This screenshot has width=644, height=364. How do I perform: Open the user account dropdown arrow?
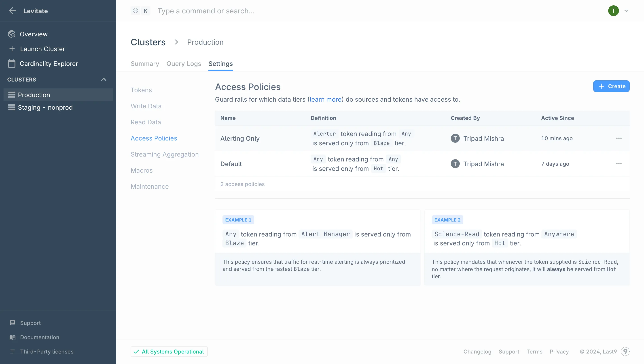626,11
